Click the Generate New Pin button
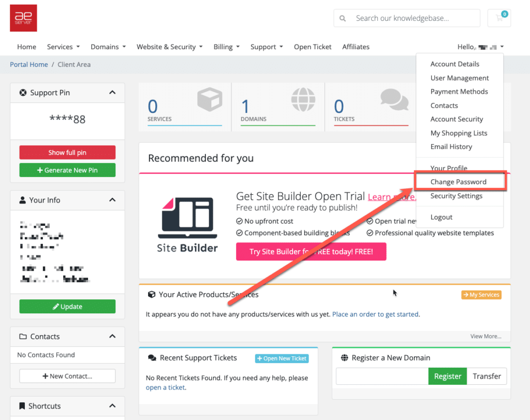 [67, 170]
